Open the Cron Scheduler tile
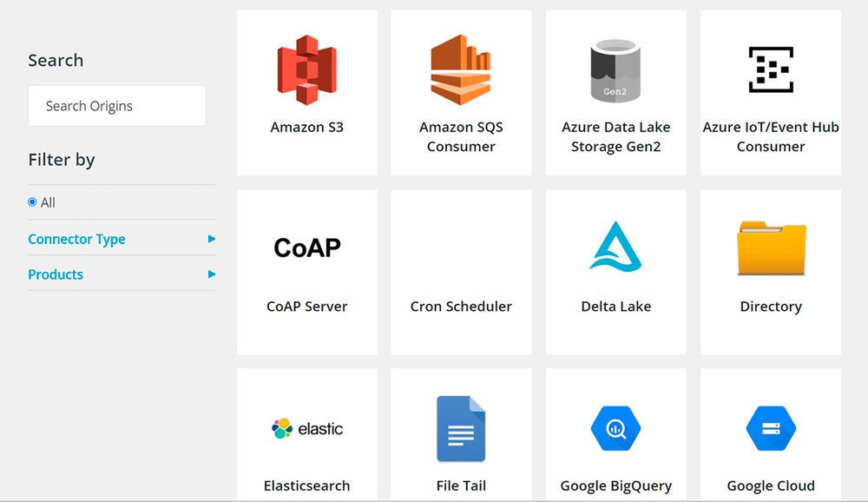868x502 pixels. (x=461, y=272)
